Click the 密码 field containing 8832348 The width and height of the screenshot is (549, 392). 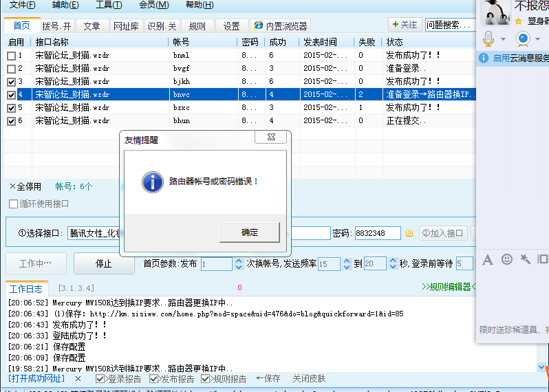pos(378,233)
